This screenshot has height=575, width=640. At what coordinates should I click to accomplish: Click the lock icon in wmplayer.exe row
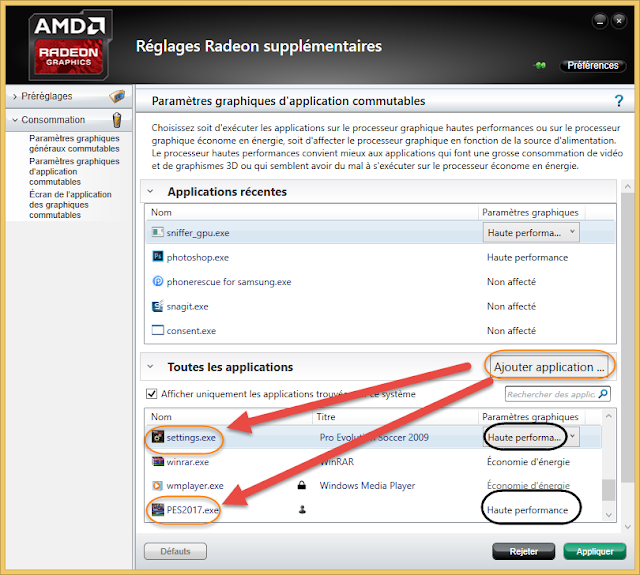pos(302,485)
